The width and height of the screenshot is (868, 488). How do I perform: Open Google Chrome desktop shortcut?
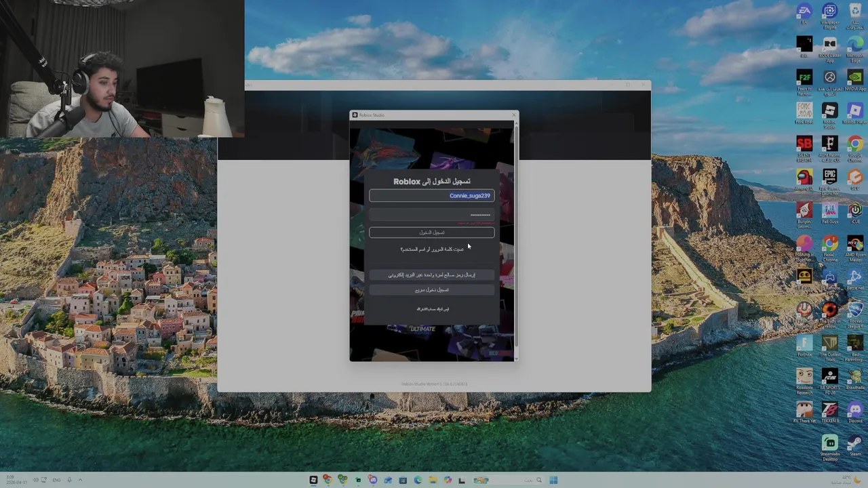(855, 148)
